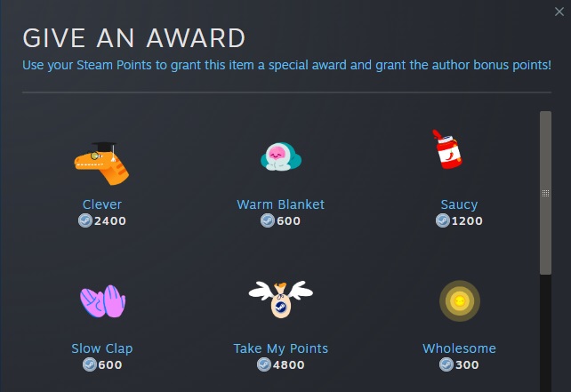The height and width of the screenshot is (392, 571).
Task: Click the Saucy award name
Action: pos(459,204)
